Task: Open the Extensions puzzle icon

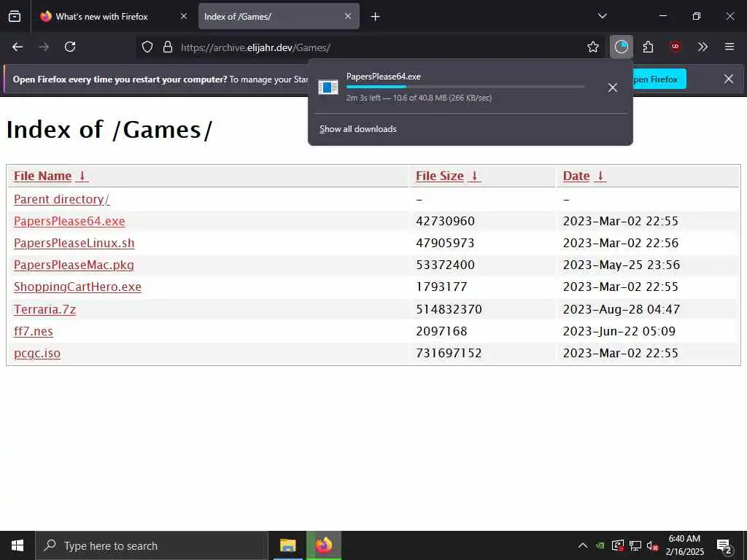Action: point(648,47)
